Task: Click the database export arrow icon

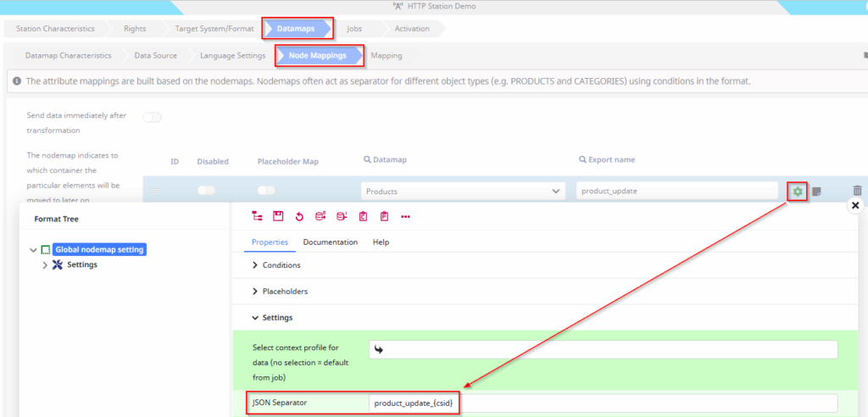Action: [320, 216]
